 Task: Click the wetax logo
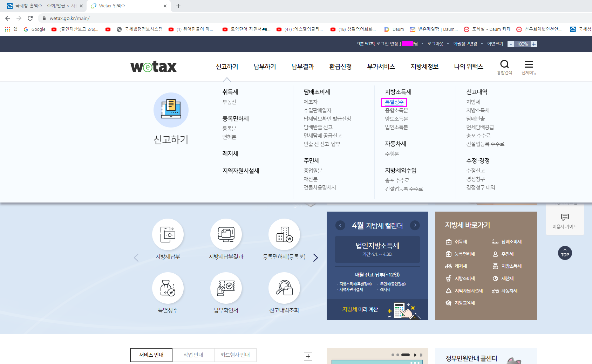(x=154, y=67)
